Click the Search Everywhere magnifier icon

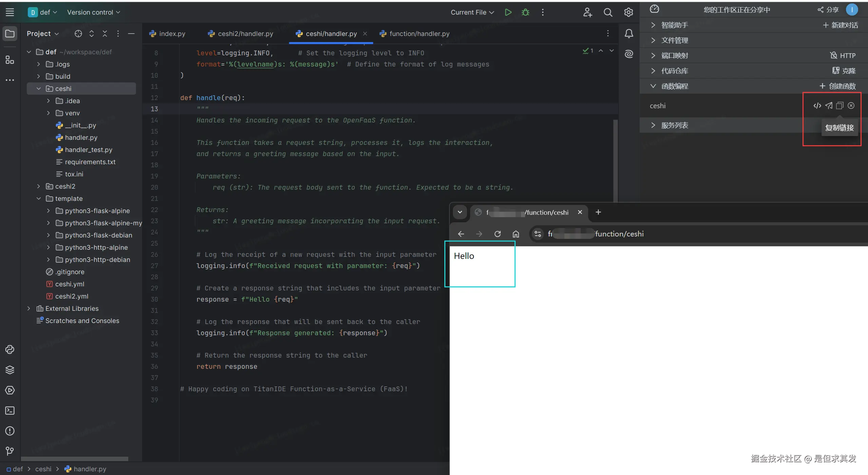tap(608, 13)
